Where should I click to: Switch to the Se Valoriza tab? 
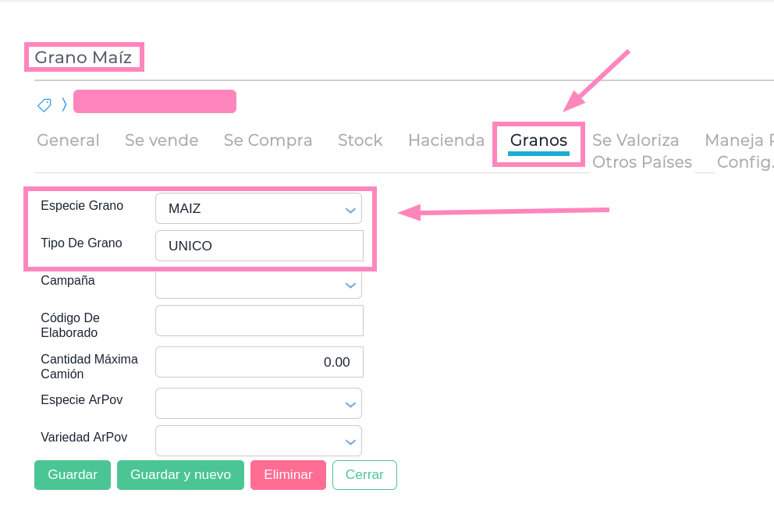pyautogui.click(x=635, y=140)
